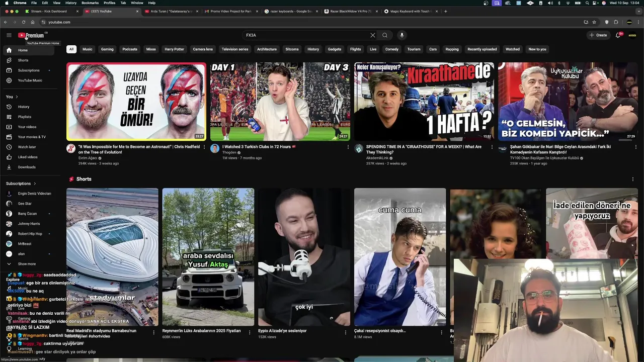The width and height of the screenshot is (644, 362).
Task: Open the YouTube hamburger guide menu
Action: point(9,35)
